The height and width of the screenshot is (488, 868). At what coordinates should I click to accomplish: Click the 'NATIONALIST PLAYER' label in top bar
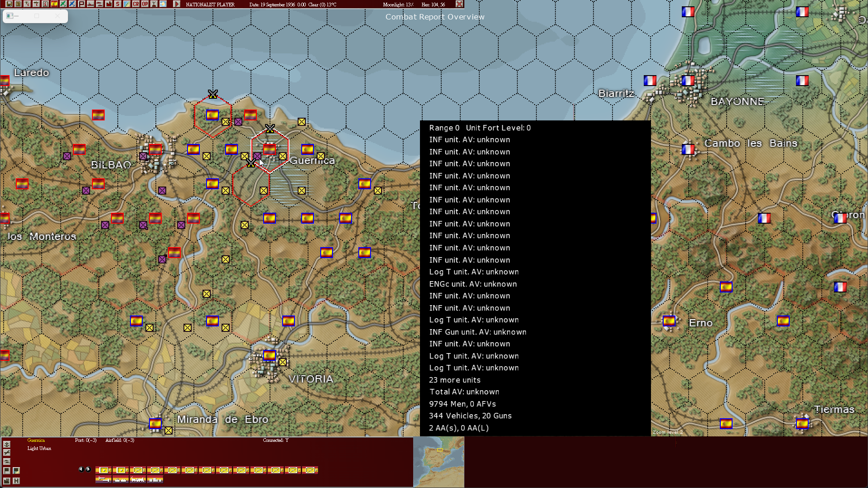tap(210, 5)
